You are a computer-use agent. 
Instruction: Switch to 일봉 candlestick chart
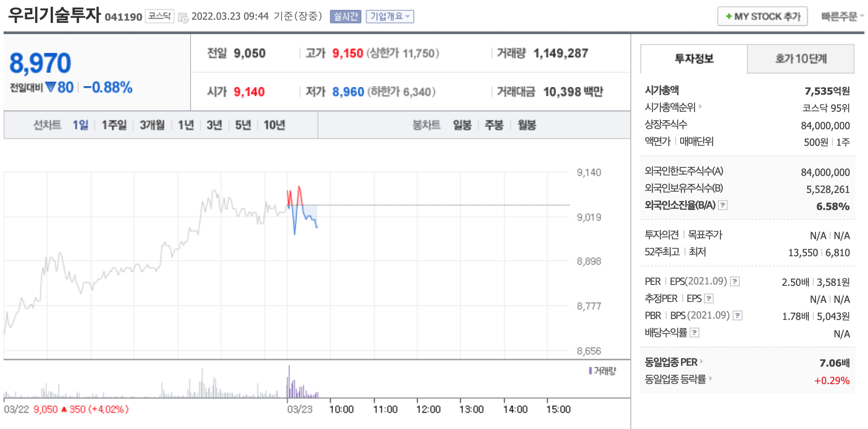pos(462,125)
